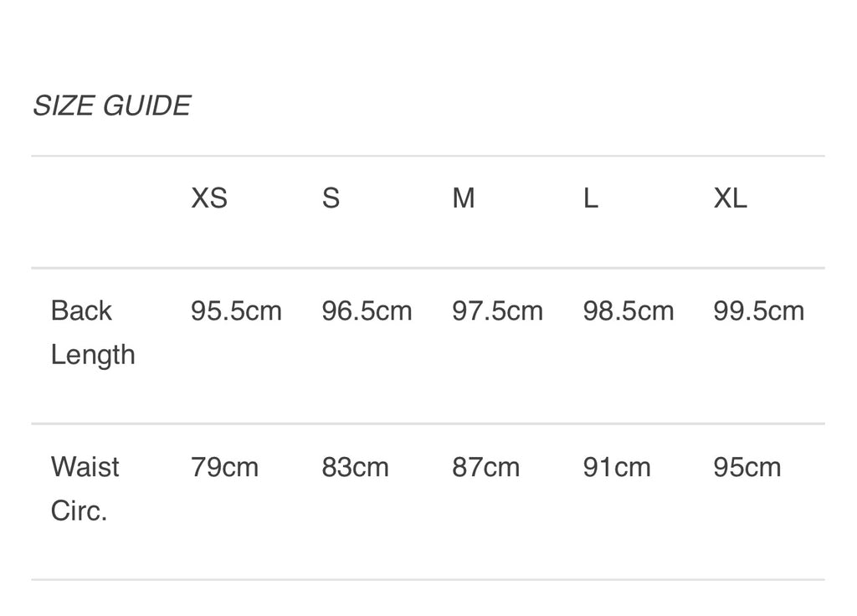Select the XS size column header

point(209,198)
